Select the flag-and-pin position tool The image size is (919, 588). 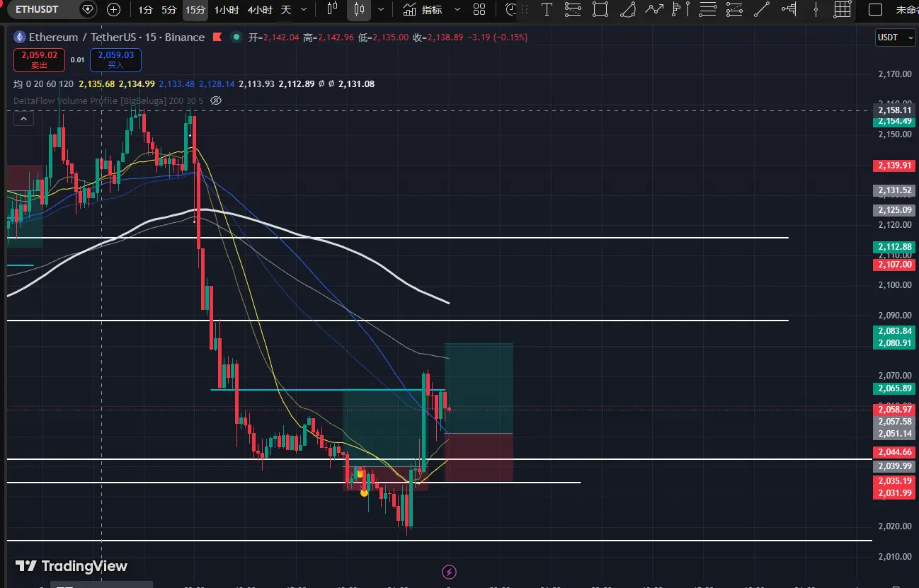click(680, 9)
